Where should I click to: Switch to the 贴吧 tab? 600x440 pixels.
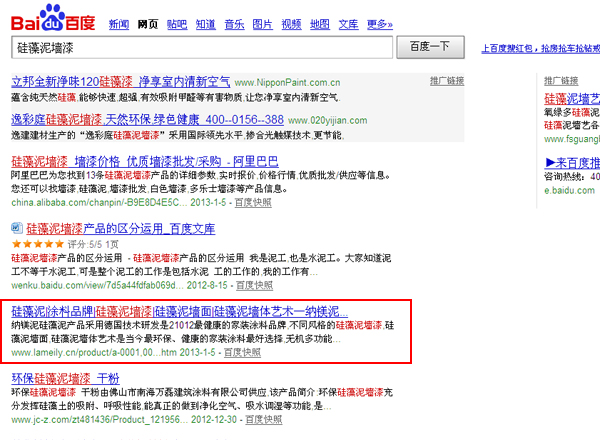[176, 24]
